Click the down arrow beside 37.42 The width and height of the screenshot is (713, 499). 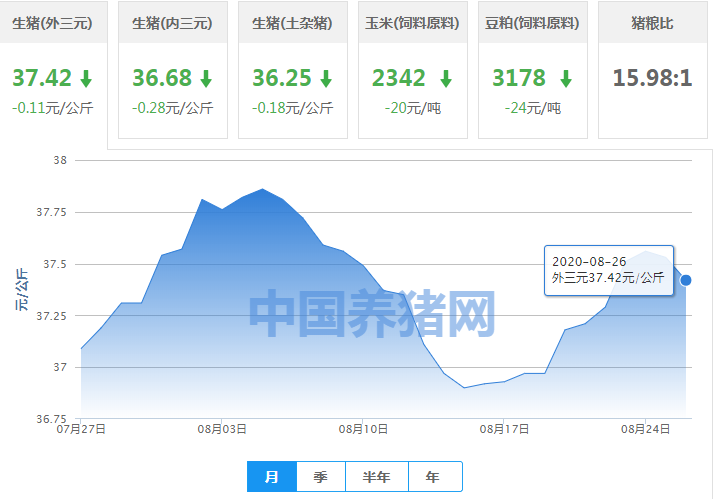86,78
